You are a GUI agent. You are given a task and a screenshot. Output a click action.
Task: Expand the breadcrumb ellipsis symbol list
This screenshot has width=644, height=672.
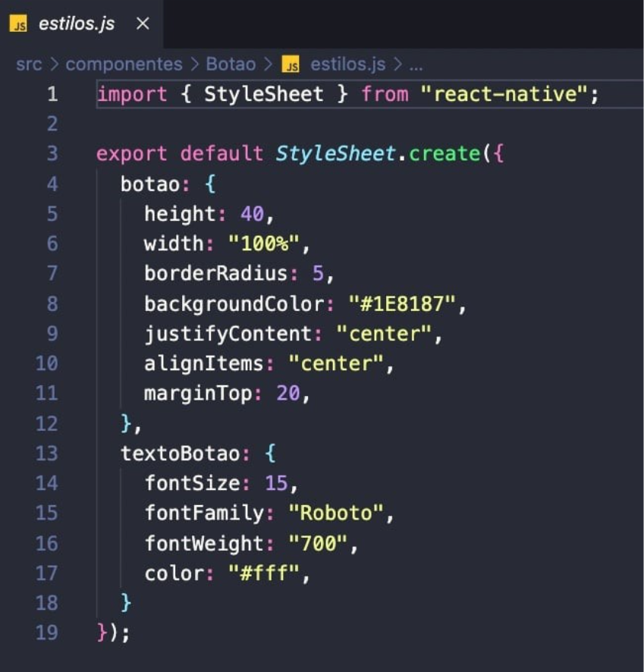(x=416, y=64)
